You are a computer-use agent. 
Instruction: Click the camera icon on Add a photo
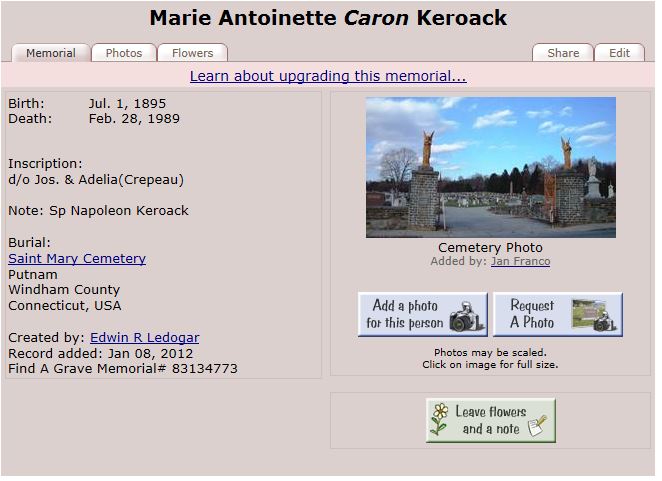467,317
